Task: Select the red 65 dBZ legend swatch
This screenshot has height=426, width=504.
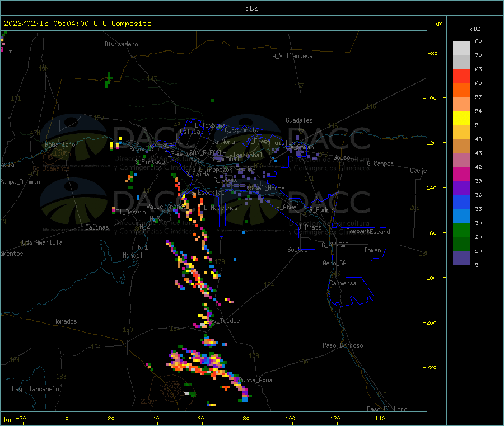Action: [x=461, y=76]
